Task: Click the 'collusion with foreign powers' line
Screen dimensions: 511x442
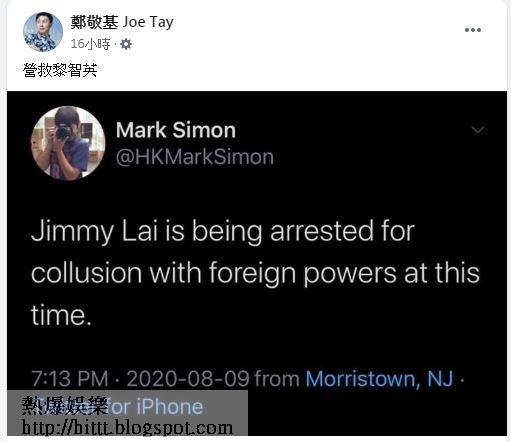Action: coord(255,273)
